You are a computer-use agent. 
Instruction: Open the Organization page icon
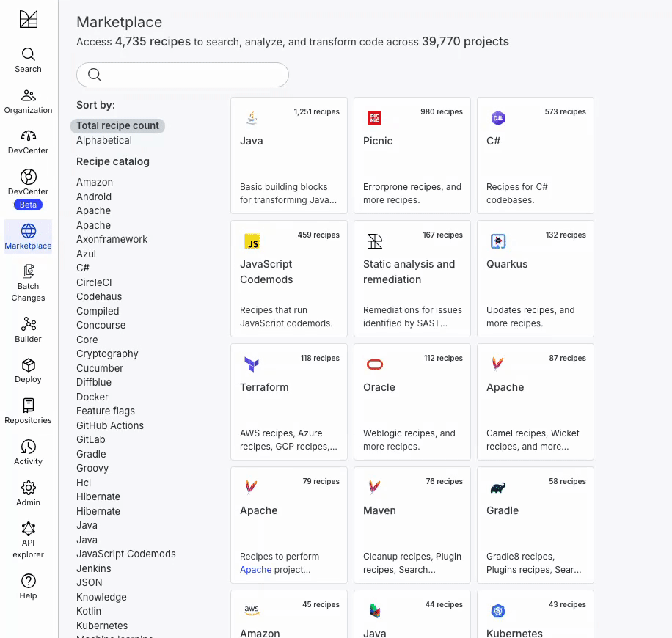click(x=29, y=95)
